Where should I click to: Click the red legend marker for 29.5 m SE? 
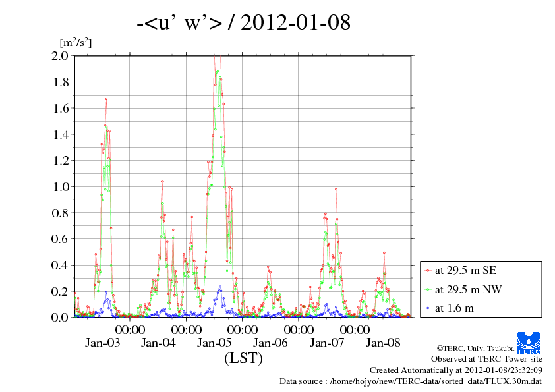click(x=428, y=271)
